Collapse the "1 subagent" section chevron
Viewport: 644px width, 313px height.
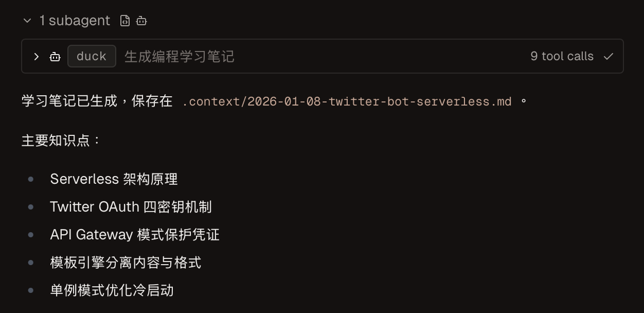coord(27,21)
